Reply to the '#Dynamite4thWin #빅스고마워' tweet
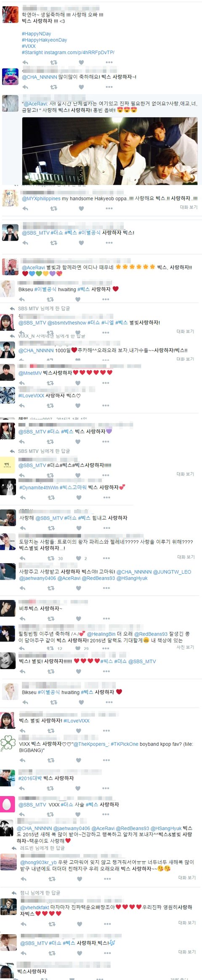This screenshot has height=980, width=202. click(23, 497)
